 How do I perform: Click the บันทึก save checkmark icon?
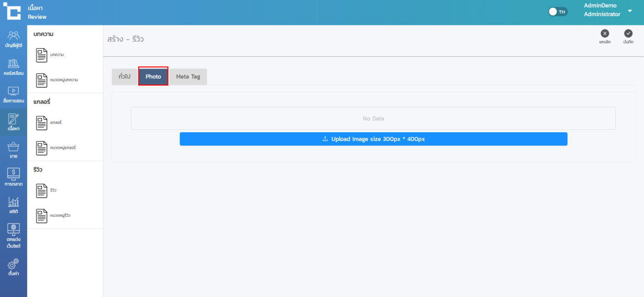tap(628, 34)
